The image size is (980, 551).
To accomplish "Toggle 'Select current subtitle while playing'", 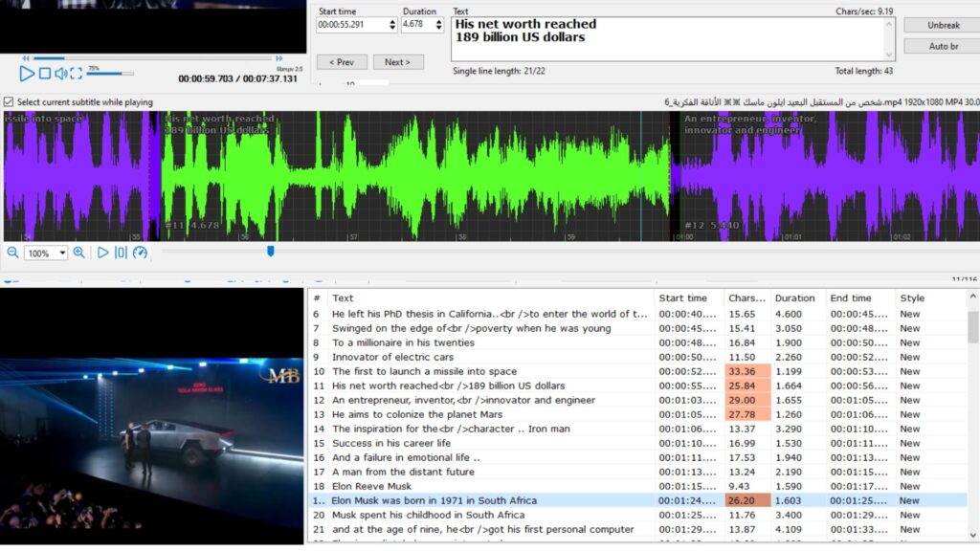I will tap(9, 102).
